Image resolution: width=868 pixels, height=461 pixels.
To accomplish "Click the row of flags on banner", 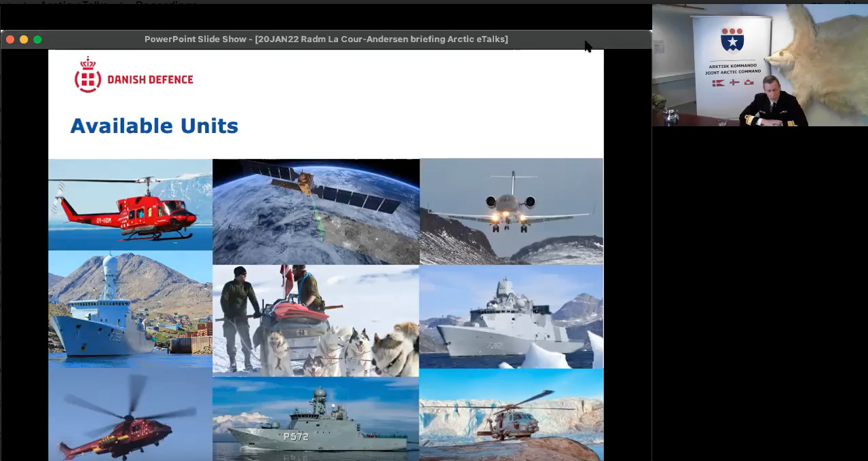I will 732,82.
